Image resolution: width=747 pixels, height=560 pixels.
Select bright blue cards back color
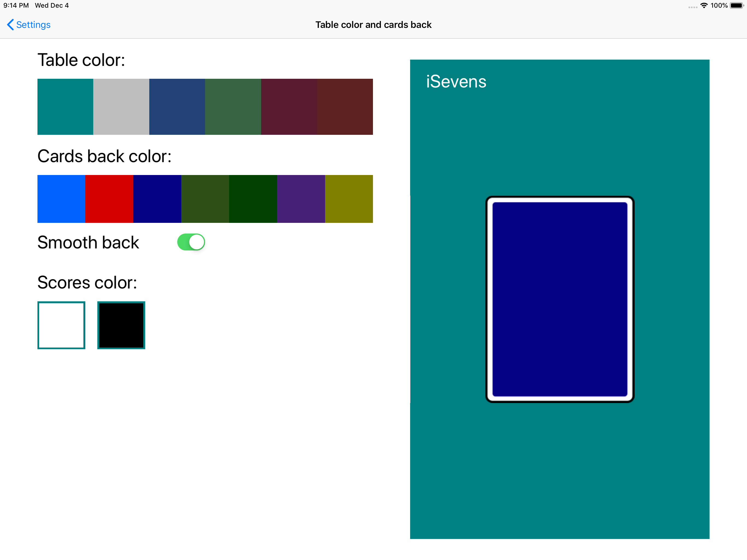[61, 199]
